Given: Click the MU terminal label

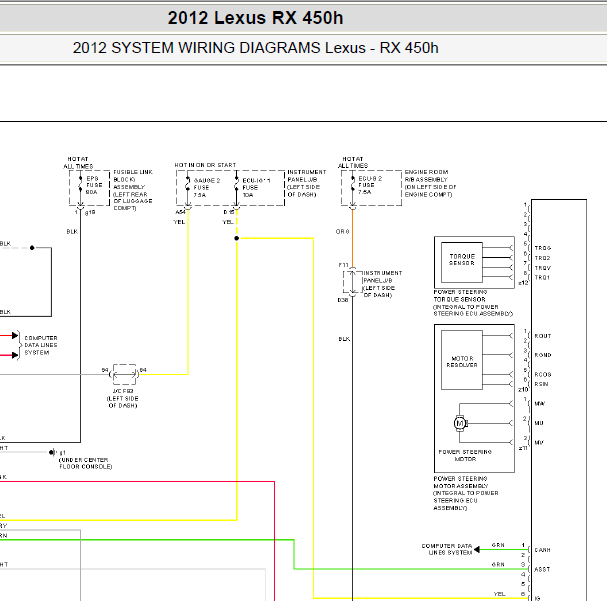Looking at the screenshot, I should (539, 423).
